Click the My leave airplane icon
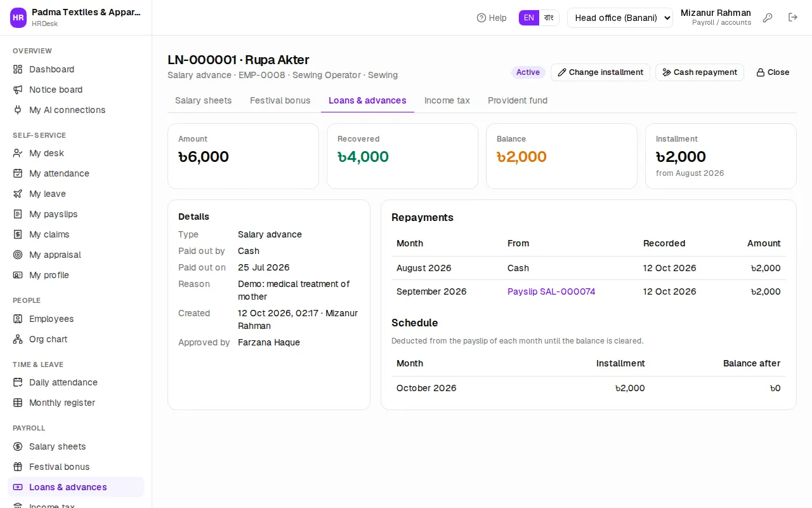This screenshot has width=812, height=508. click(x=18, y=194)
